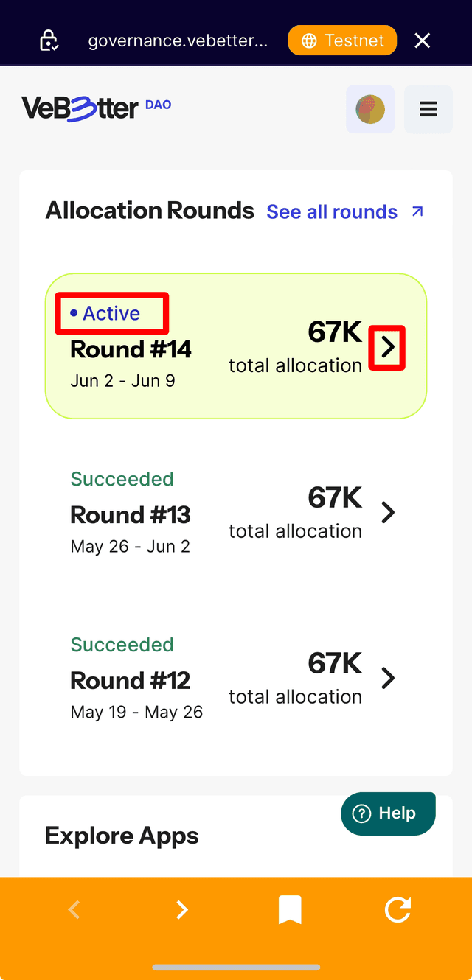Open the wallet avatar profile
472x980 pixels.
[370, 109]
